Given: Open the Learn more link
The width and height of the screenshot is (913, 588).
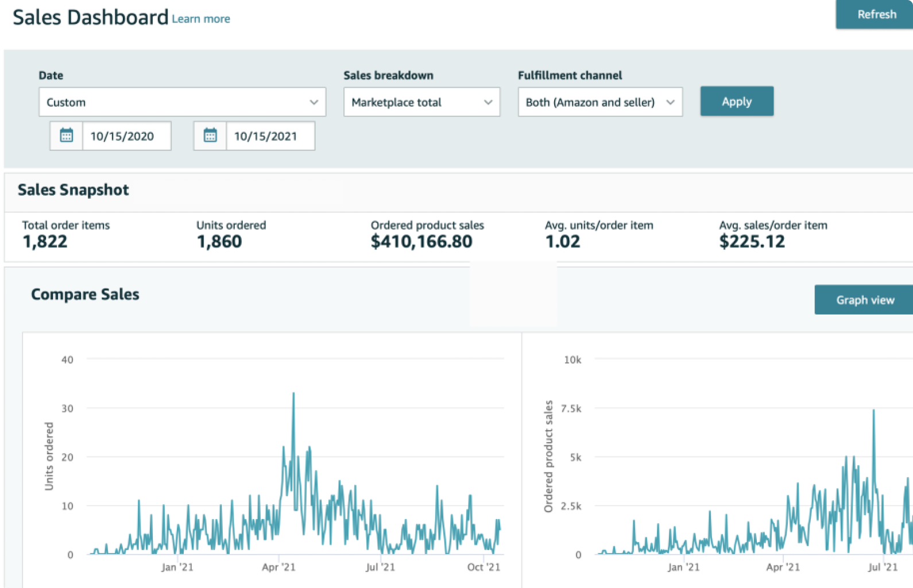Looking at the screenshot, I should pyautogui.click(x=201, y=19).
